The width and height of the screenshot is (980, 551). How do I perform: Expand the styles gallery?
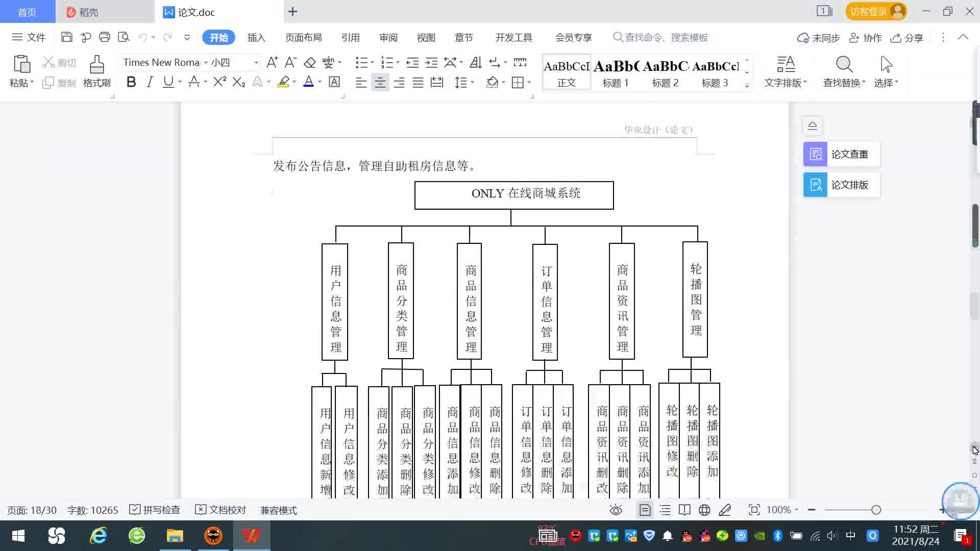pos(747,86)
